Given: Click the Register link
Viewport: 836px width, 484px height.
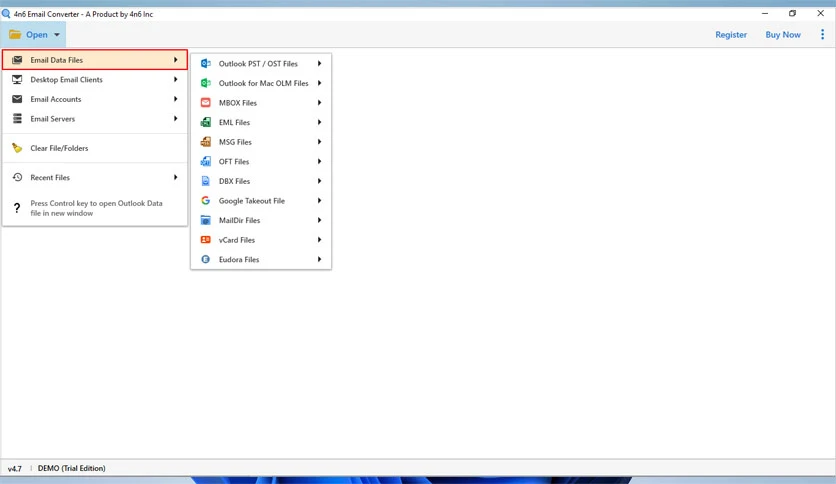Looking at the screenshot, I should point(730,35).
